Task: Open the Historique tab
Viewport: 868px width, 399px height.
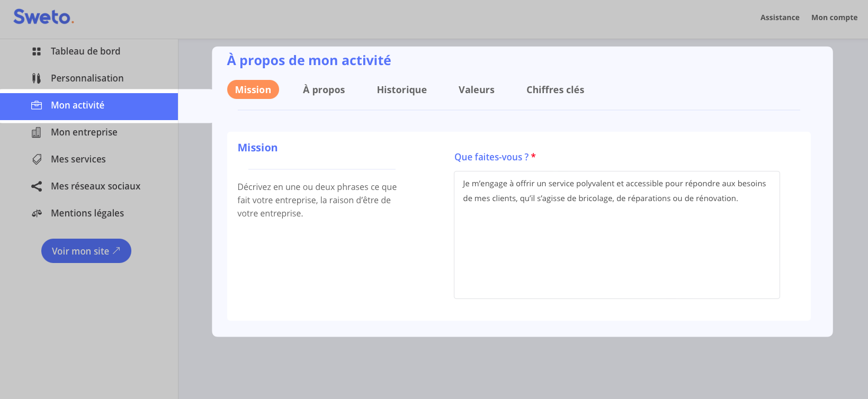Action: pos(401,89)
